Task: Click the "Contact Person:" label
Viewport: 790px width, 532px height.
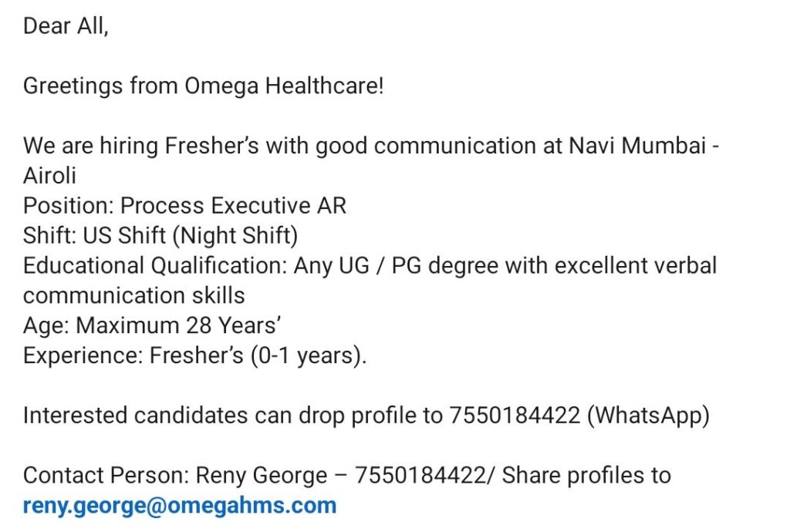Action: (x=106, y=476)
